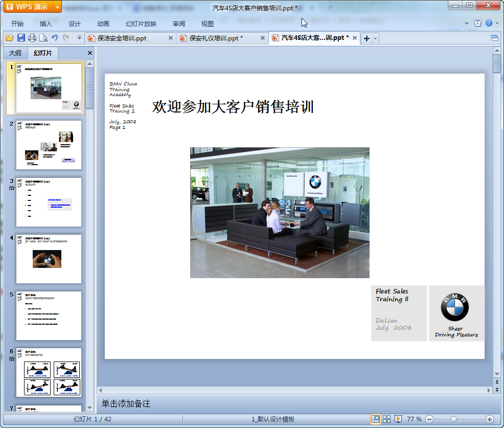Open the WPS 演示 application menu button
The width and height of the screenshot is (504, 428).
[29, 7]
